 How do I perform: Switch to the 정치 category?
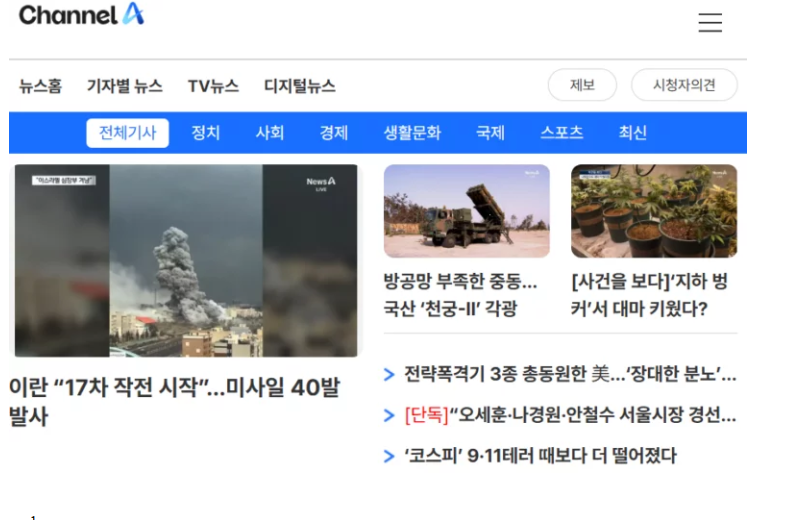tap(205, 133)
